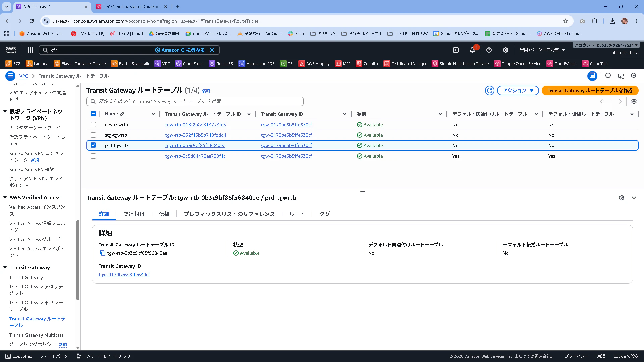The width and height of the screenshot is (644, 362).
Task: Open CloudFront service shortcut
Action: pos(189,64)
